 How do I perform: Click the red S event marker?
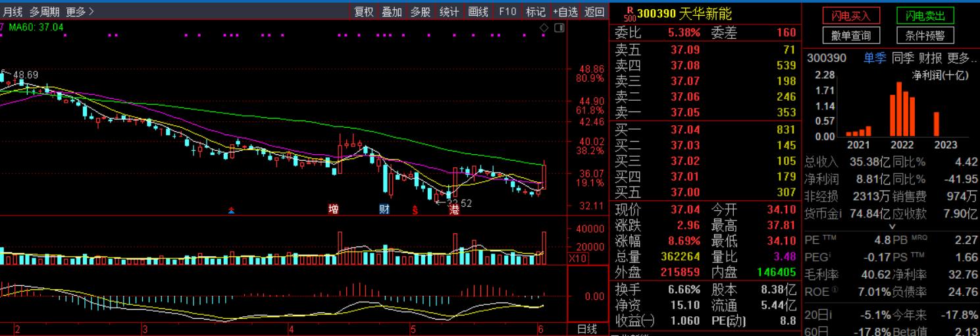tap(415, 210)
